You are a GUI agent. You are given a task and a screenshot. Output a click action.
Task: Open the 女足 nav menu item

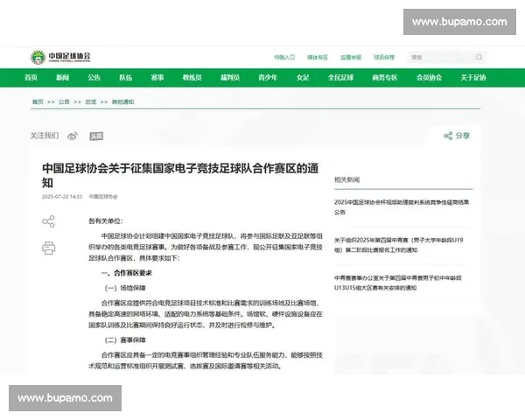click(x=303, y=78)
